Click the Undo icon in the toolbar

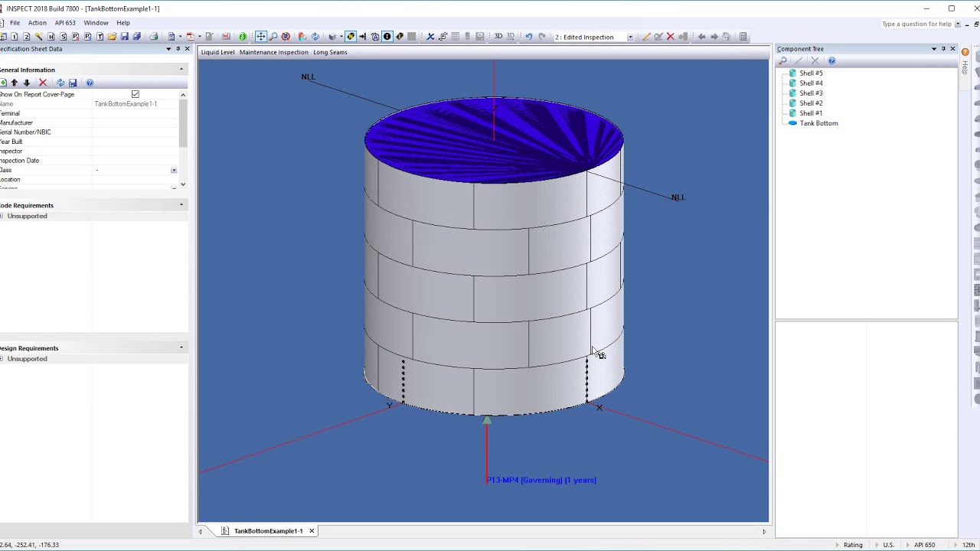tap(528, 36)
